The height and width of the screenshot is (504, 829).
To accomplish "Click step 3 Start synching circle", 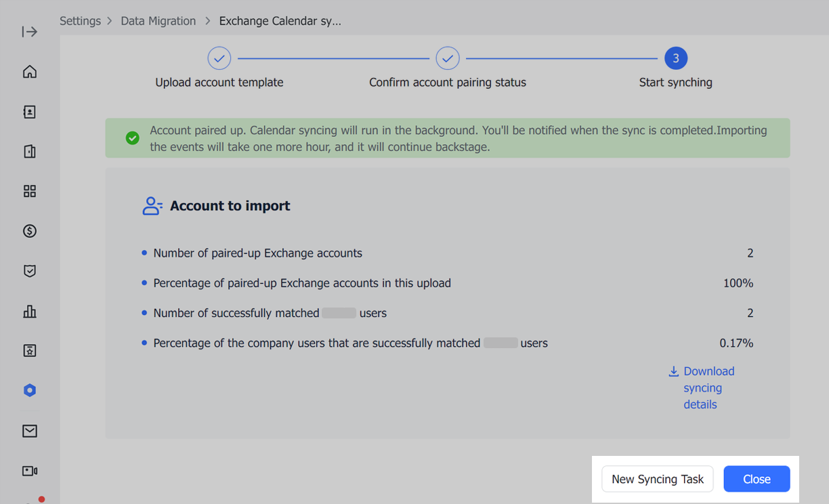I will pos(676,58).
